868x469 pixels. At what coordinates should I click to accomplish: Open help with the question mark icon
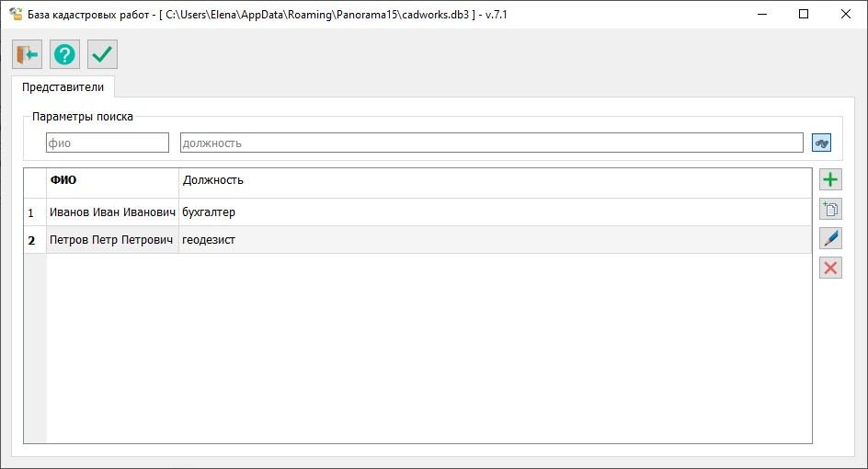(x=64, y=54)
